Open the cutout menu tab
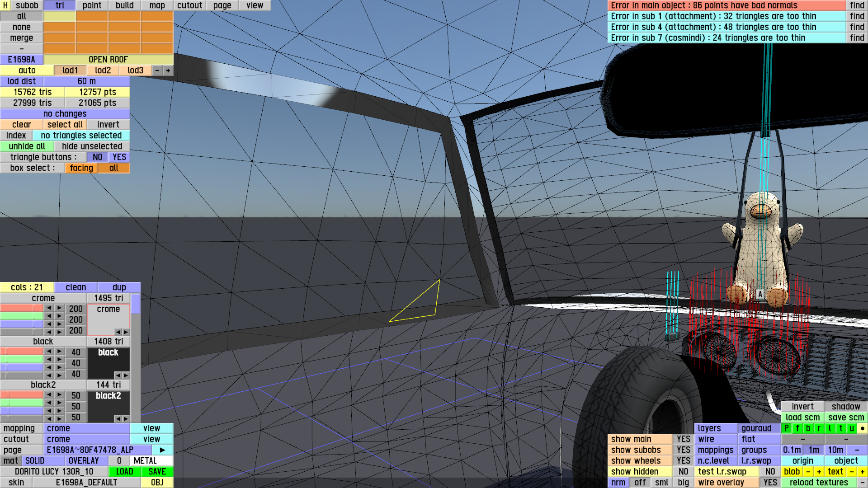 click(189, 5)
